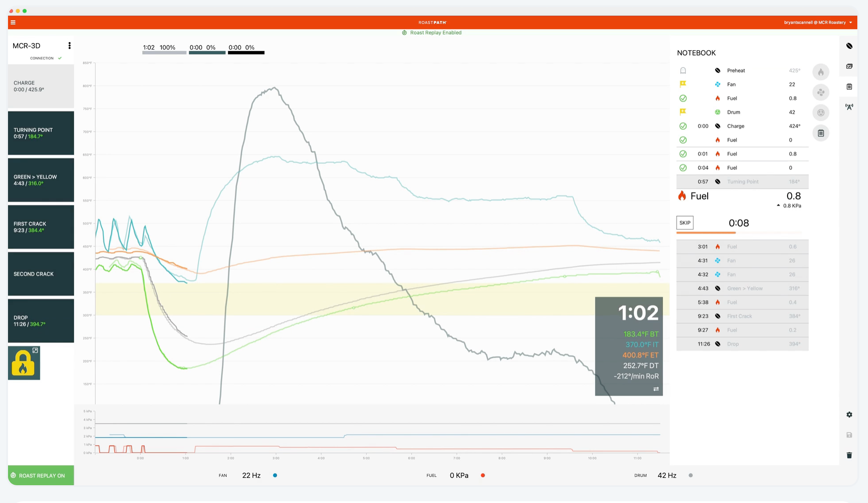Image resolution: width=868 pixels, height=503 pixels.
Task: Open the three-dot menu beside MCR-3D
Action: point(69,45)
